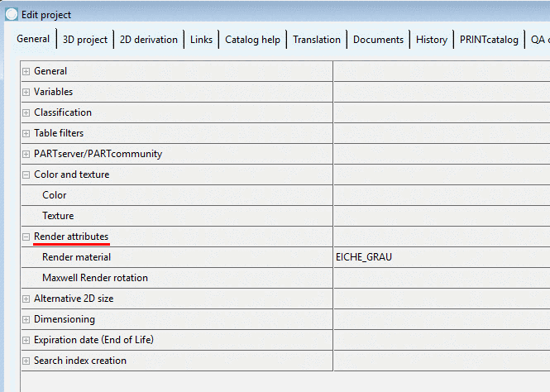Select the Maxwell Render rotation row
This screenshot has width=550, height=392.
177,278
